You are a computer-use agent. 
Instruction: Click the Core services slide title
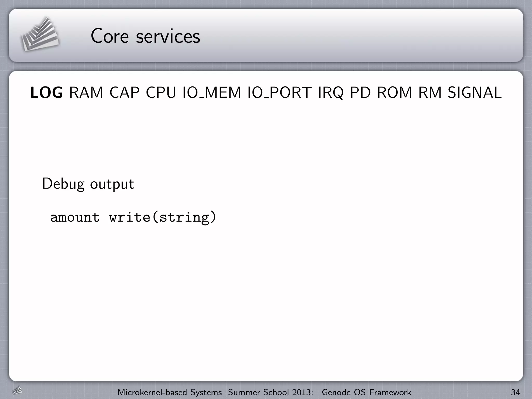(145, 36)
